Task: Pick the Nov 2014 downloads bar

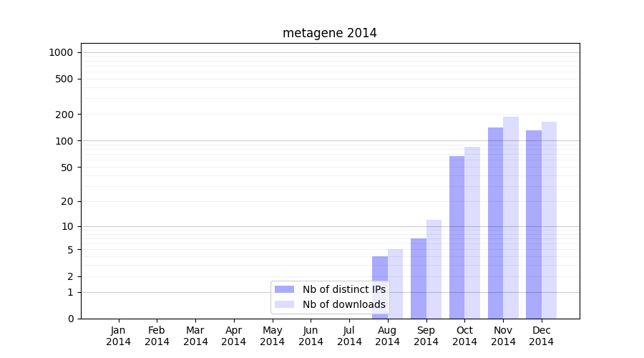Action: (x=511, y=217)
